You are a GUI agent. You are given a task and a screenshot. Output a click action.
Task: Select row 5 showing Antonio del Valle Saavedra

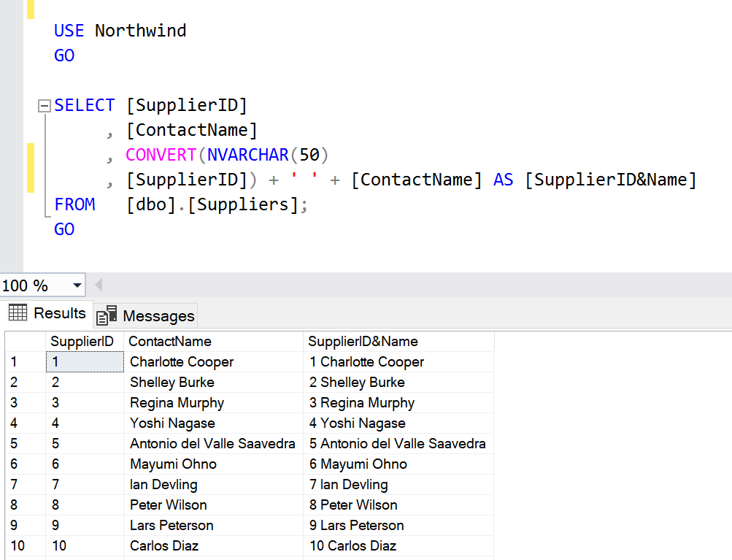pos(13,443)
